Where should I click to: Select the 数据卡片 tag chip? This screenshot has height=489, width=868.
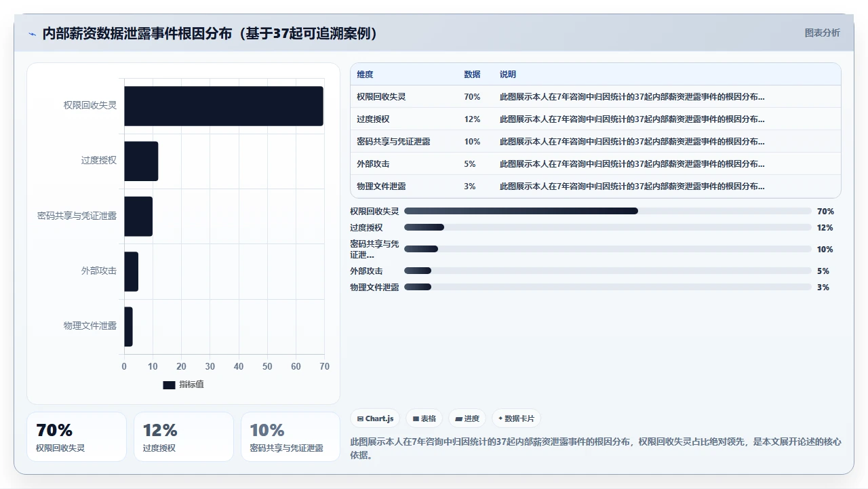click(x=517, y=418)
